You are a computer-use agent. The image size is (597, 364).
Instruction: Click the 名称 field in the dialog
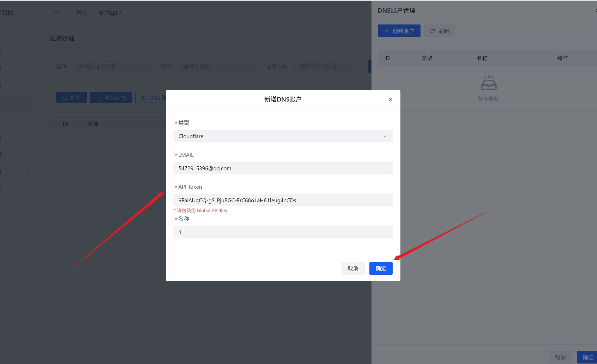[x=283, y=232]
